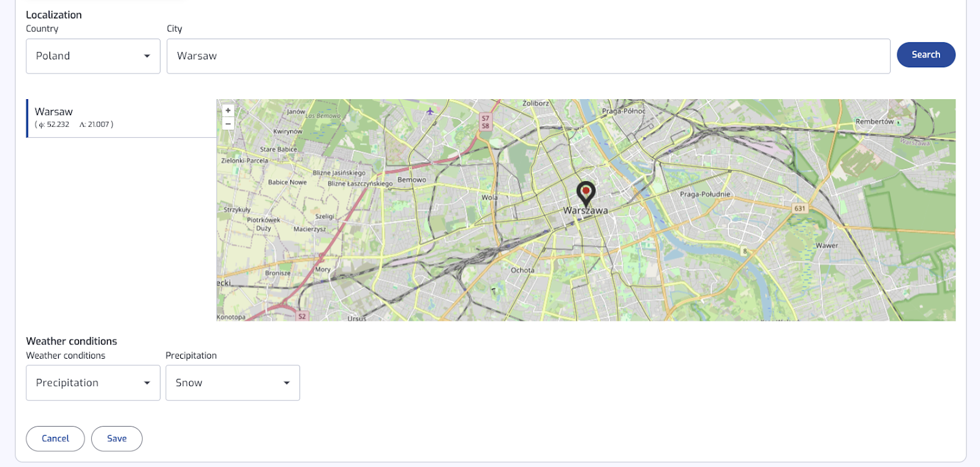Click the Bemowo district label on map
Screen dimensions: 980x467
tap(412, 180)
